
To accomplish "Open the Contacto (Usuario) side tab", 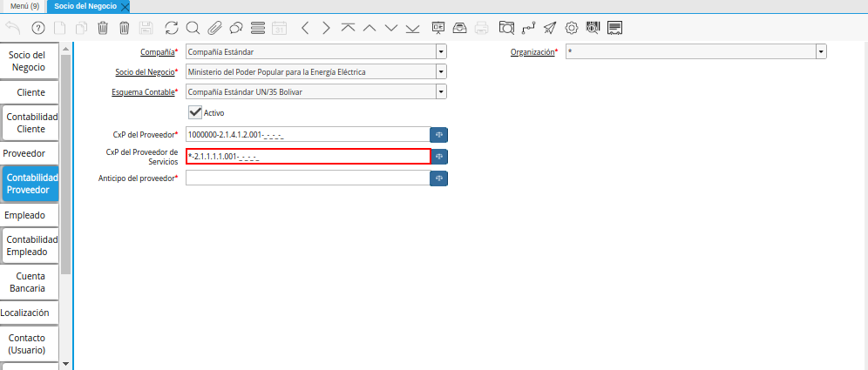I will point(30,344).
